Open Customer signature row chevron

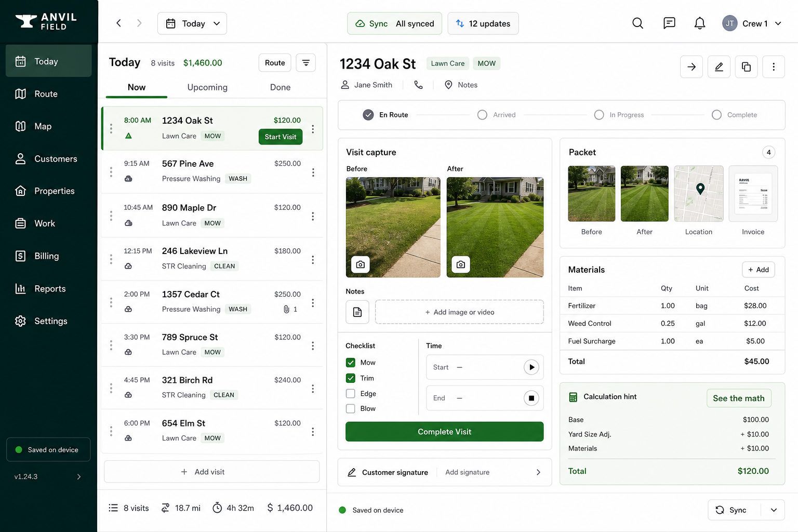[x=538, y=472]
